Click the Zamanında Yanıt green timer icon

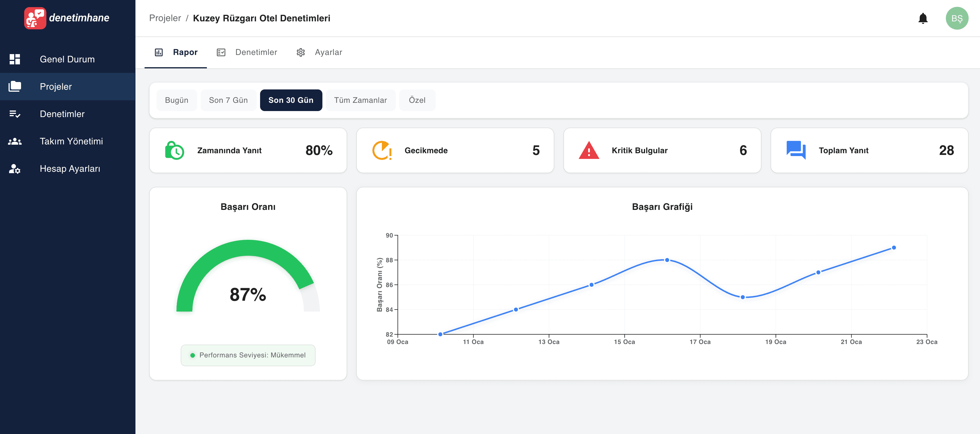[x=175, y=150]
